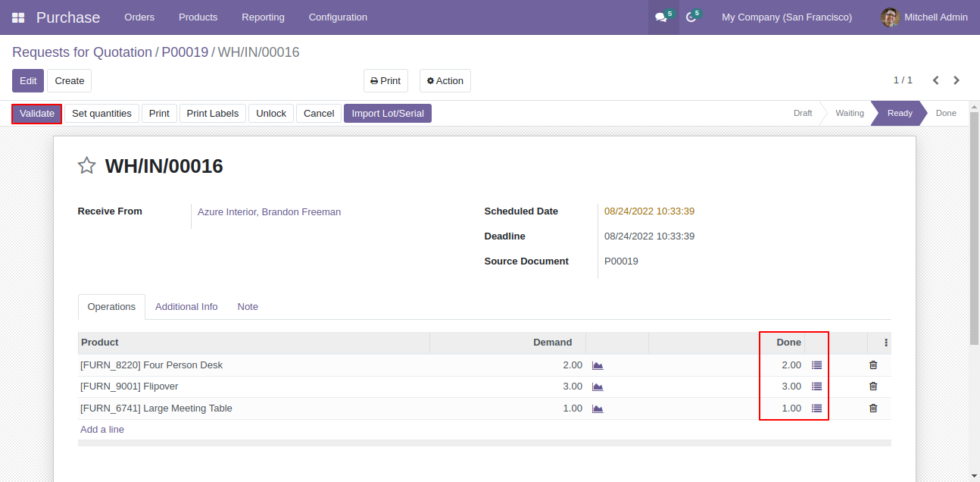Click the Create button
The width and height of the screenshot is (980, 482).
point(70,81)
